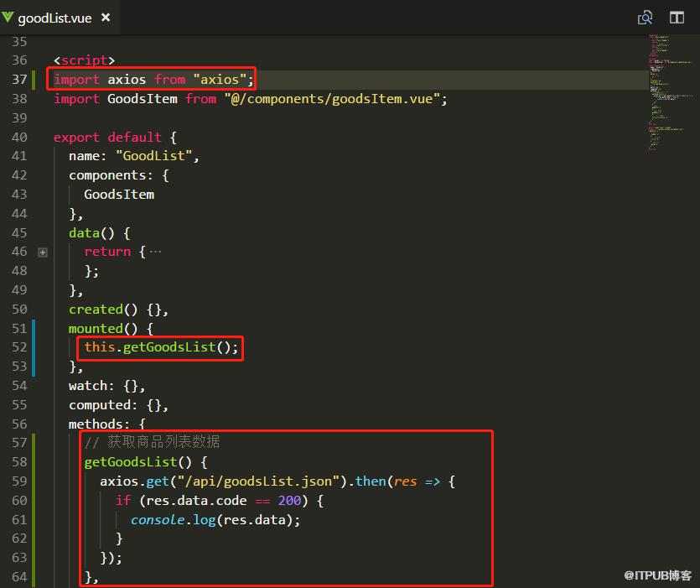
Task: Click the "GoodList" name string
Action: tap(153, 156)
